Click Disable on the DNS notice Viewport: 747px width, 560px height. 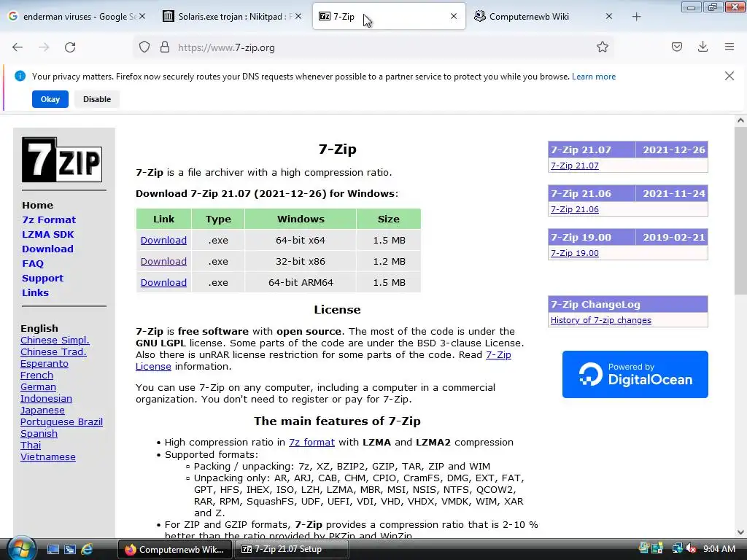(x=97, y=99)
